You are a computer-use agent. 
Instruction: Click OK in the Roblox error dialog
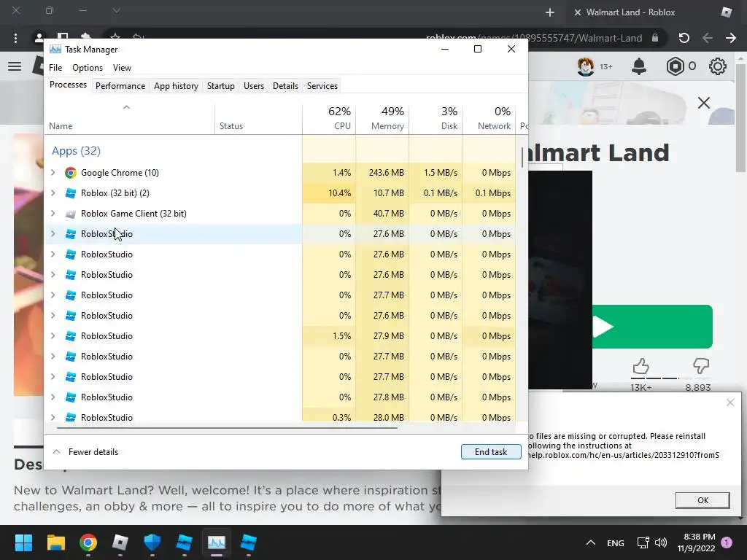(x=703, y=500)
